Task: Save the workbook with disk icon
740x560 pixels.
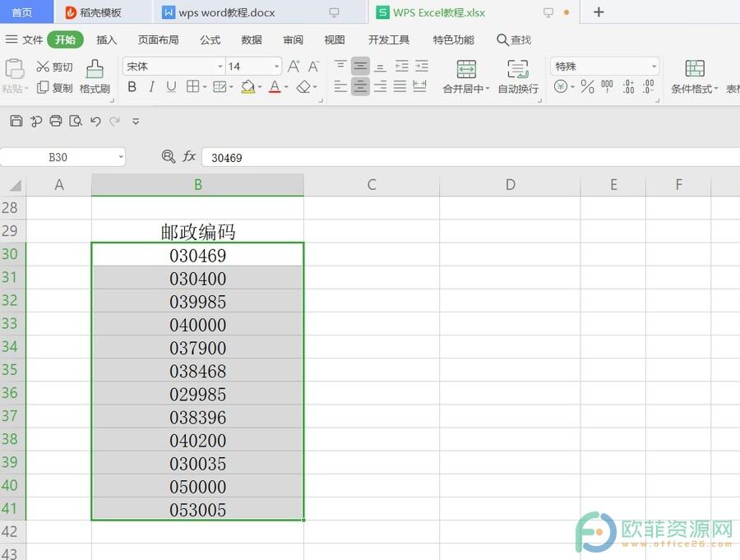Action: (x=16, y=121)
